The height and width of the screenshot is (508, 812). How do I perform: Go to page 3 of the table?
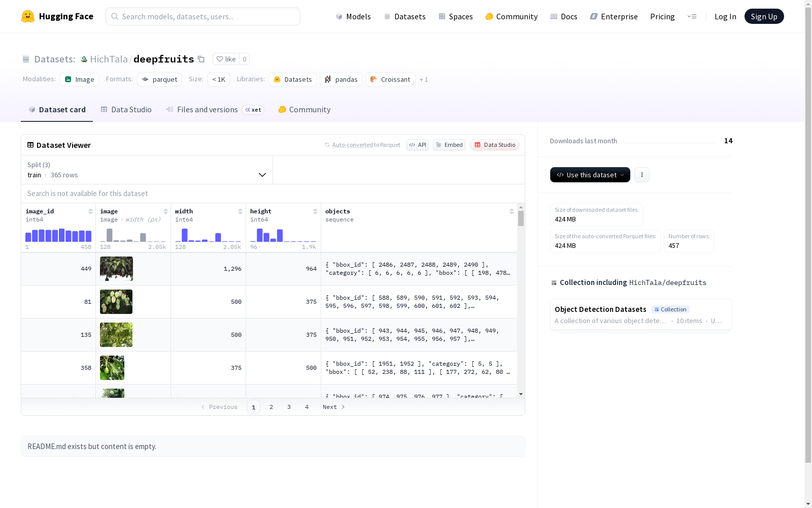(289, 407)
